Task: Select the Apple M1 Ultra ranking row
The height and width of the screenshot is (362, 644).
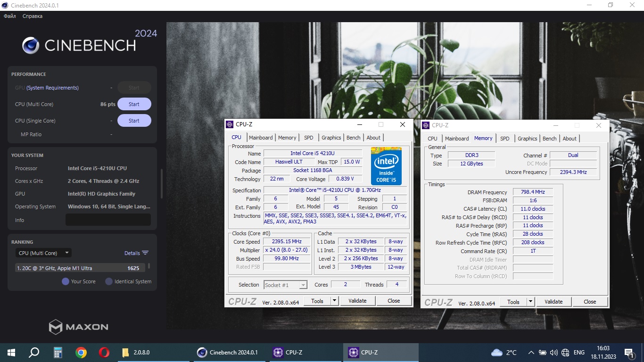Action: pos(80,268)
